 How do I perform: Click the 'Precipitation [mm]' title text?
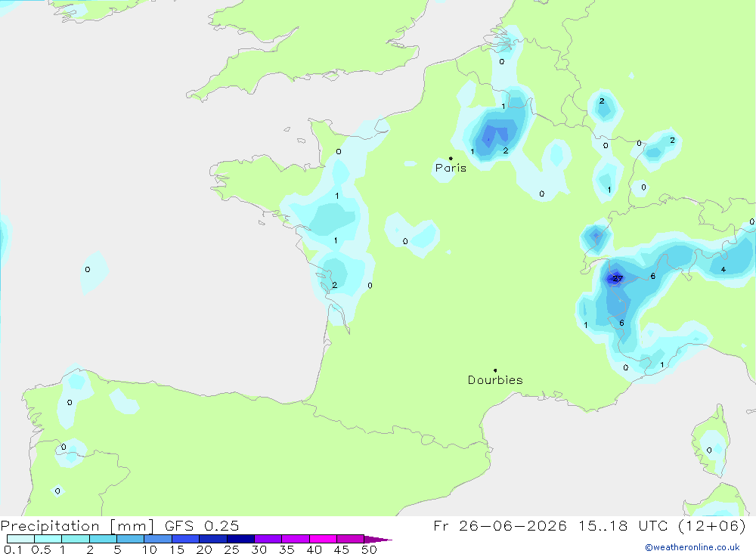click(77, 526)
